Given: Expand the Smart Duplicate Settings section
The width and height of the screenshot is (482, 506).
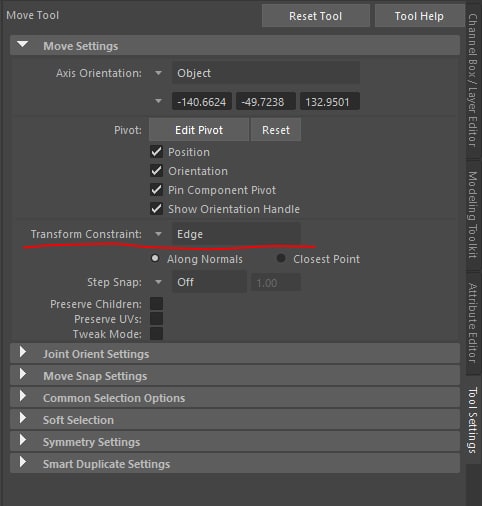Looking at the screenshot, I should (x=23, y=462).
